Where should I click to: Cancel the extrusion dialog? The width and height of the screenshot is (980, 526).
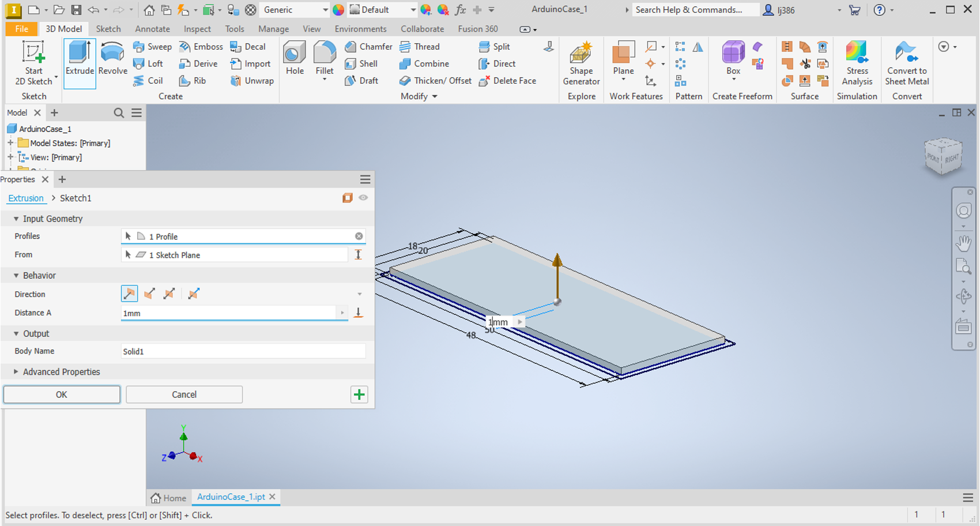tap(184, 394)
